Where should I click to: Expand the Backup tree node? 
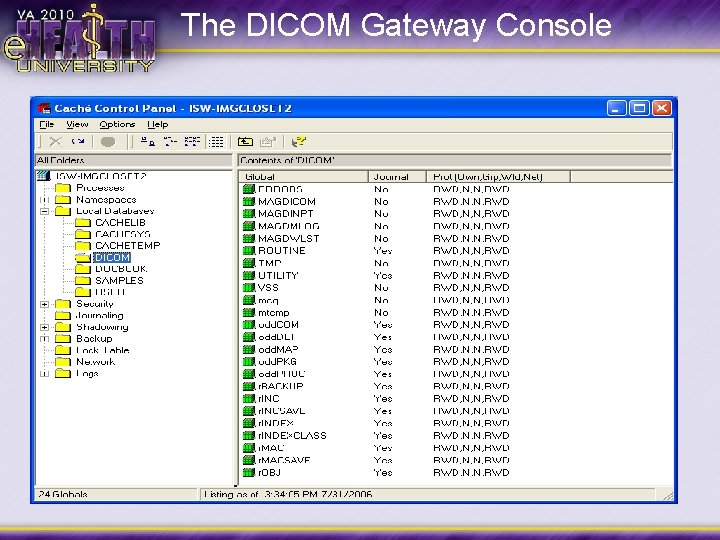[x=45, y=339]
